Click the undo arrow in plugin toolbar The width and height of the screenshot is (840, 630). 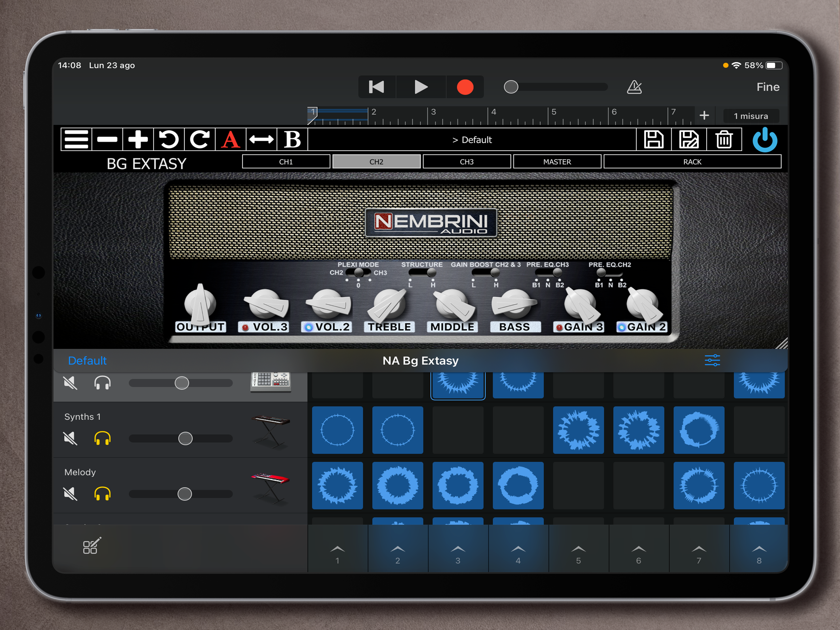[x=168, y=139]
